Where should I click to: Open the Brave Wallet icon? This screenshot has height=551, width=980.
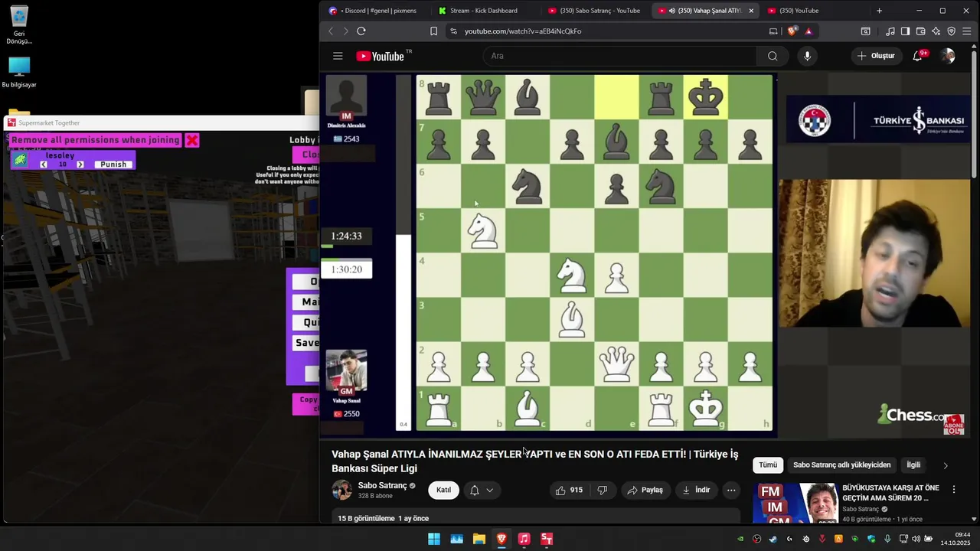920,31
